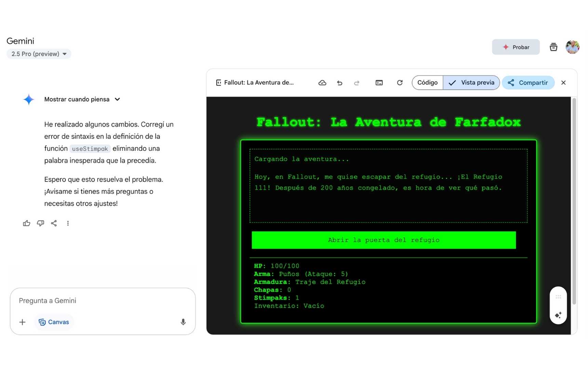Image resolution: width=588 pixels, height=369 pixels.
Task: Give the response a thumbs up
Action: 27,223
